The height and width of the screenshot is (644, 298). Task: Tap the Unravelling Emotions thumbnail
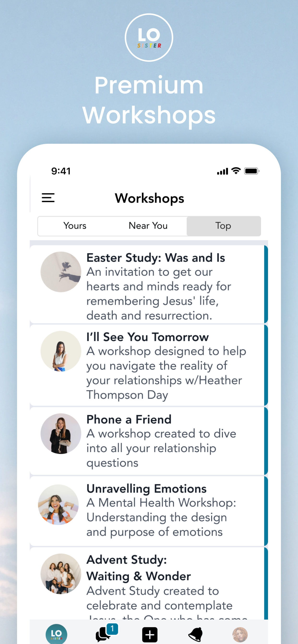tap(58, 505)
